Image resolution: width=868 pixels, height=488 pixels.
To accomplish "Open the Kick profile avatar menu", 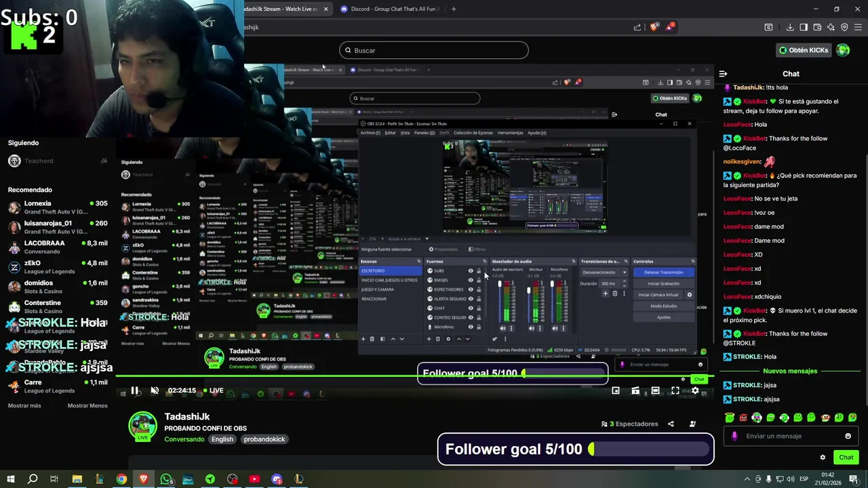I will pyautogui.click(x=843, y=50).
